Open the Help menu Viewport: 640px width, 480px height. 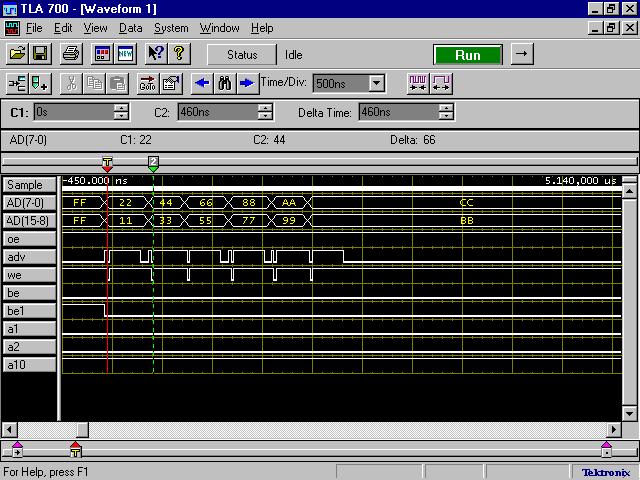[262, 28]
